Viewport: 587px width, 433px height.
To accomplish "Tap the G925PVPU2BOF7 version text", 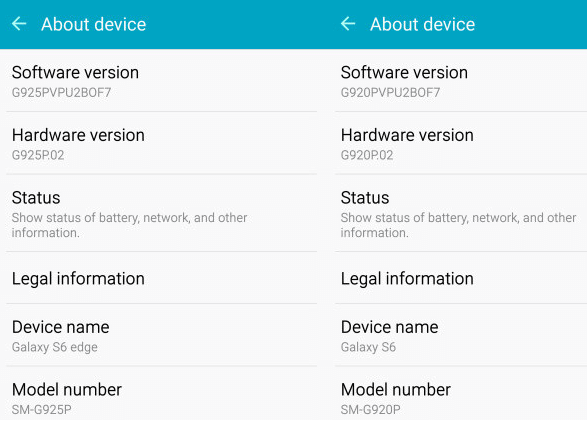I will [61, 92].
